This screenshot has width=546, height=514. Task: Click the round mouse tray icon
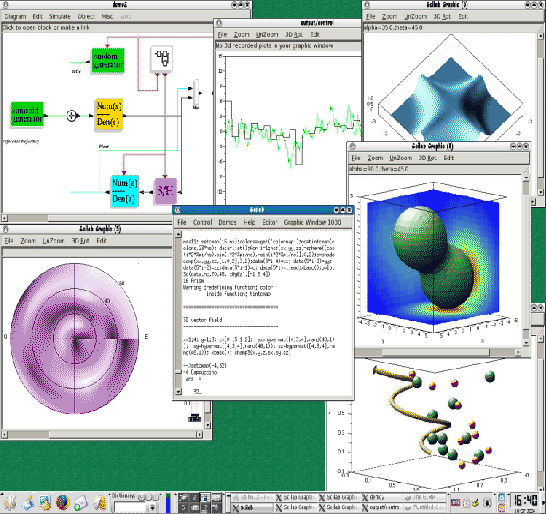tap(488, 503)
